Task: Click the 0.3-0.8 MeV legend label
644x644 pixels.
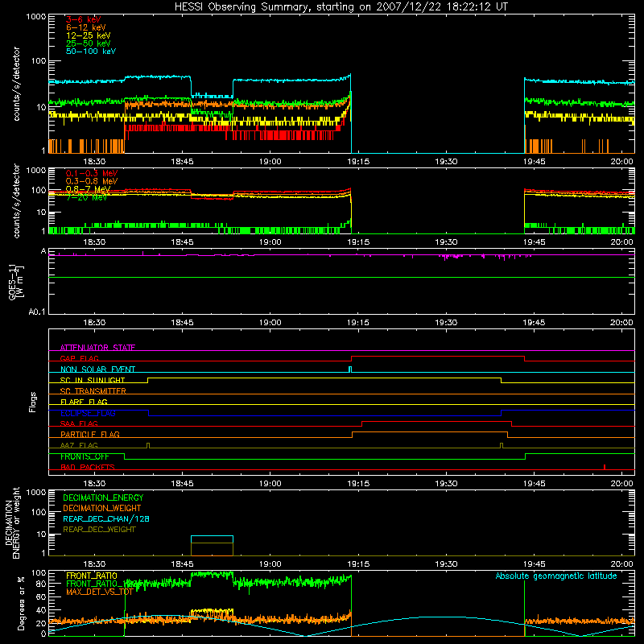Action: tap(92, 181)
